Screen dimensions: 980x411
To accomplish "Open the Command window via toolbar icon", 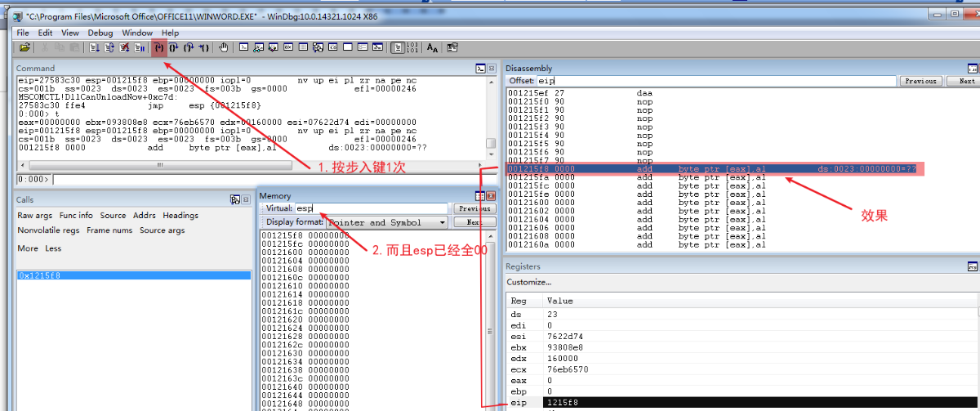I will click(x=243, y=47).
